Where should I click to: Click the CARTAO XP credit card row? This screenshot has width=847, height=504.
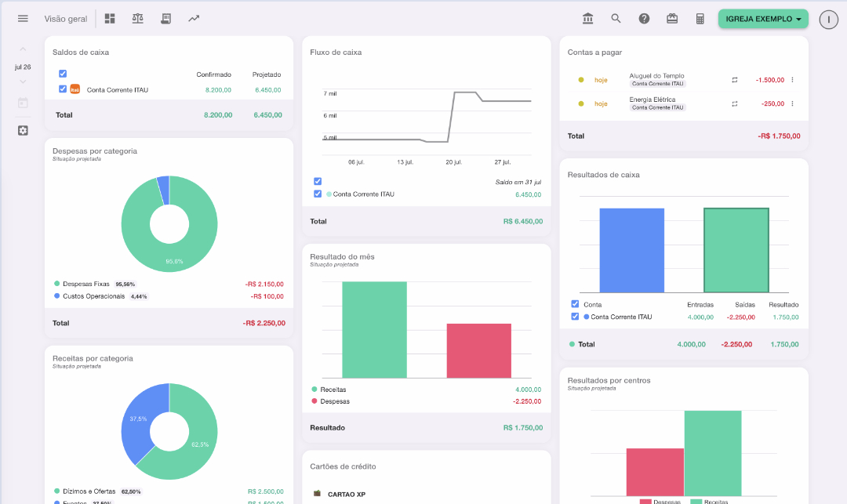tap(426, 494)
